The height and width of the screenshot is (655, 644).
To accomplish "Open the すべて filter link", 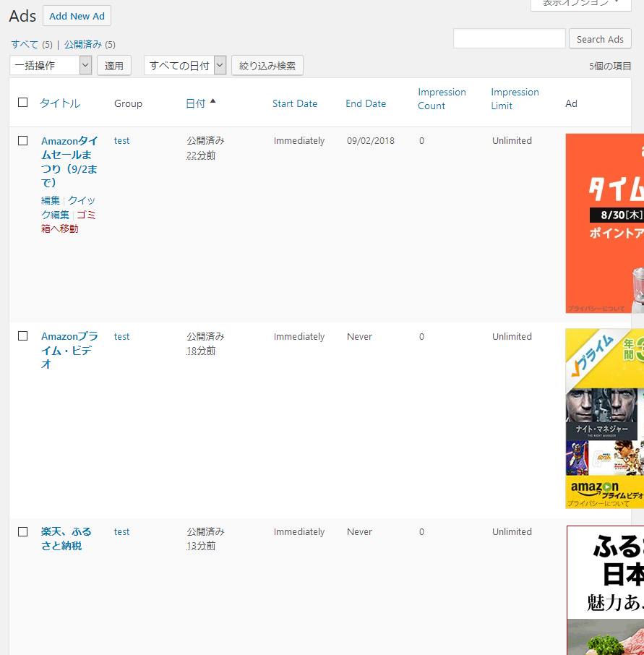I will click(25, 44).
